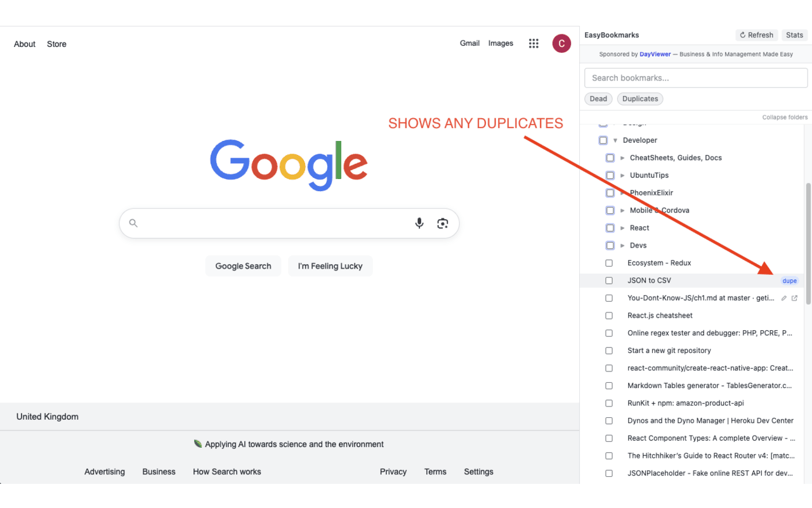Select the Online regex tester and debugger bookmark
Viewport: 812px width, 508px height.
[710, 333]
